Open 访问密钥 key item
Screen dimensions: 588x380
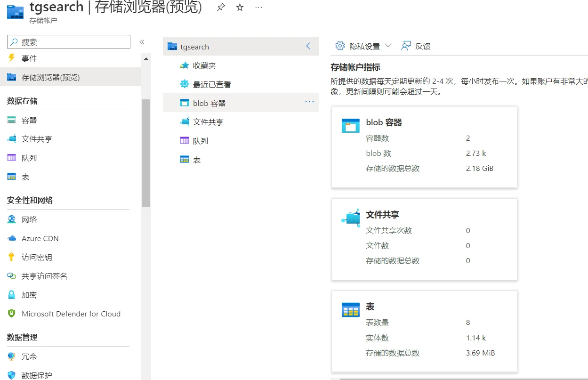coord(37,257)
